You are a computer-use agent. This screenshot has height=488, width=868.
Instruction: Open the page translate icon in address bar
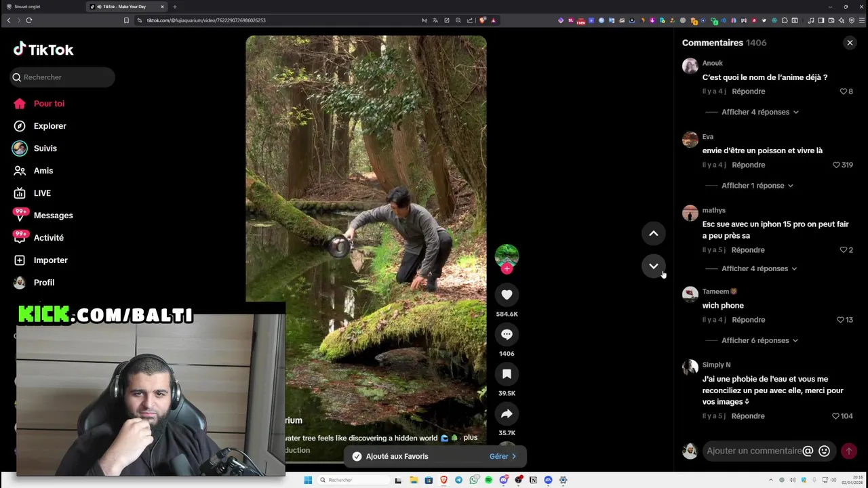coord(435,20)
